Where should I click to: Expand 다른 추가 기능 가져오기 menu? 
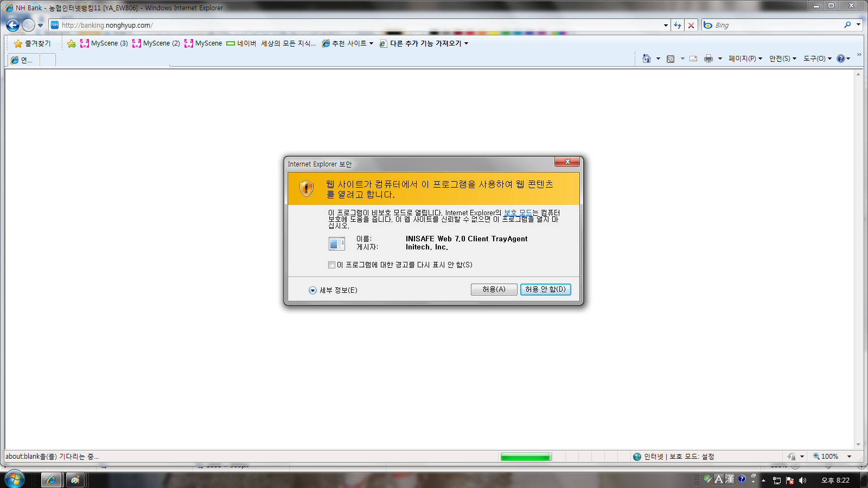click(424, 43)
